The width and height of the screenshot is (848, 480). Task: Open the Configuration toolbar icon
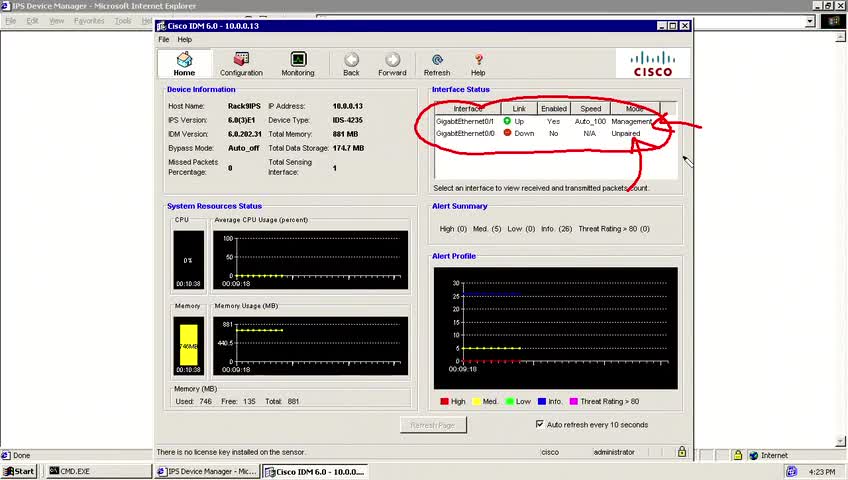tap(241, 64)
